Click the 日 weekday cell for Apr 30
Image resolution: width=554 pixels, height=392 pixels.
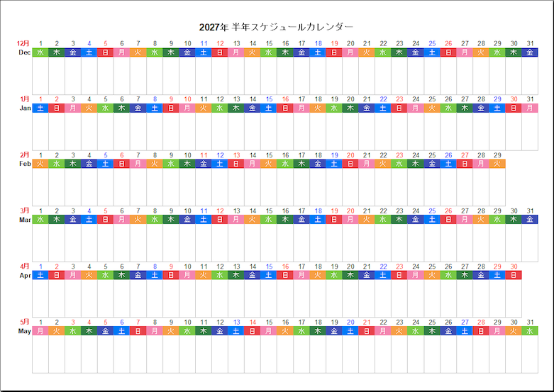click(x=514, y=275)
